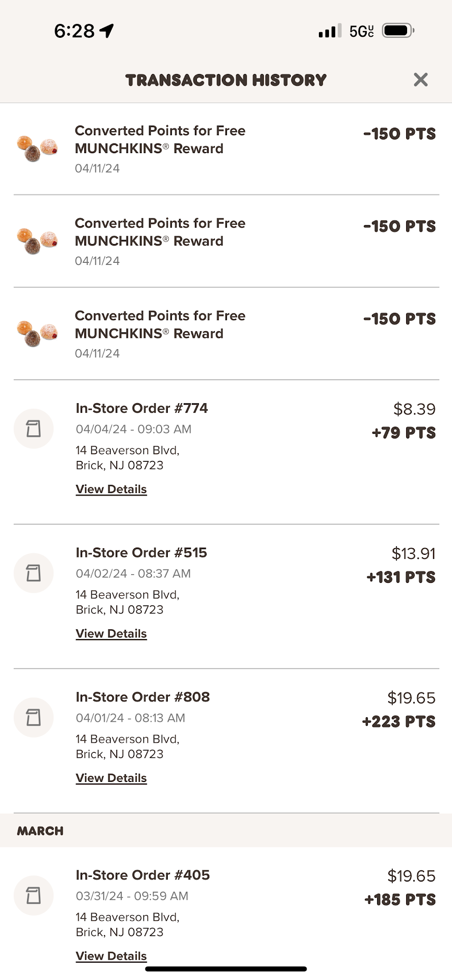Tap the bag icon for Order #808
The image size is (452, 980).
(x=34, y=718)
